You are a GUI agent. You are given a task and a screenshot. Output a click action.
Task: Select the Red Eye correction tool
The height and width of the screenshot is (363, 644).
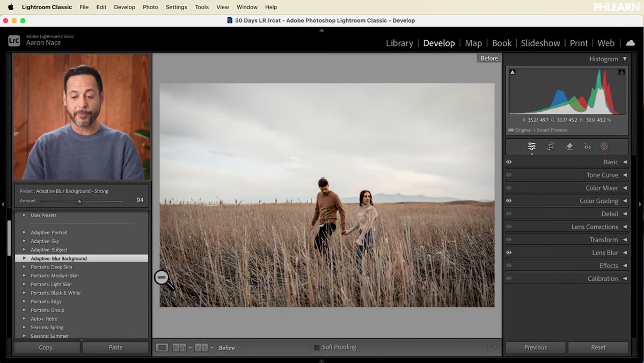(x=588, y=146)
